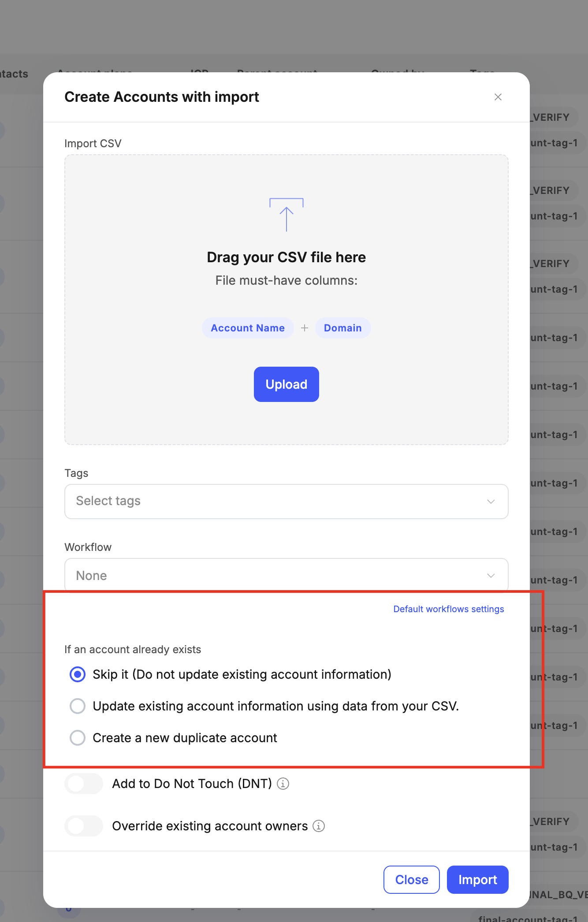Image resolution: width=588 pixels, height=922 pixels.
Task: Close the import dialog with X icon
Action: pyautogui.click(x=498, y=97)
